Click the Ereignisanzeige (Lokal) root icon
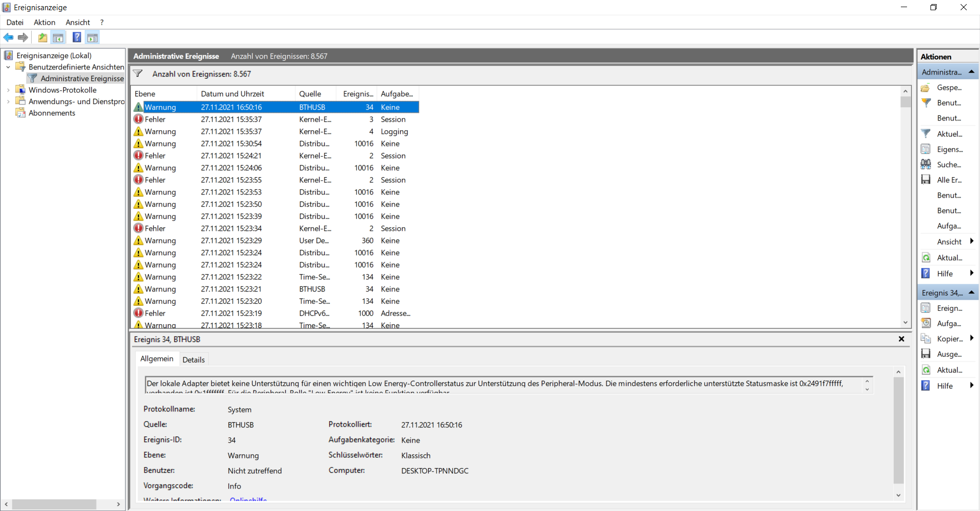This screenshot has height=511, width=980. 9,55
